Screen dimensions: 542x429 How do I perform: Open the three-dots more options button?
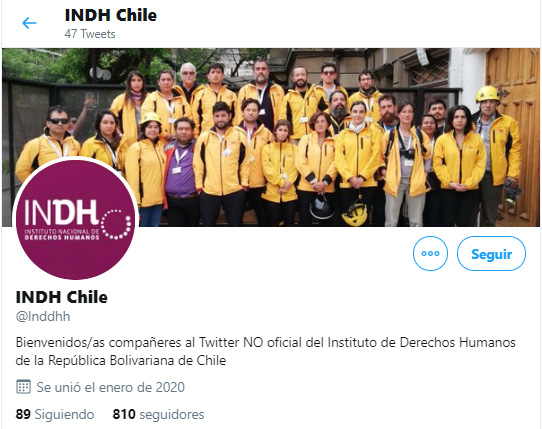coord(430,253)
